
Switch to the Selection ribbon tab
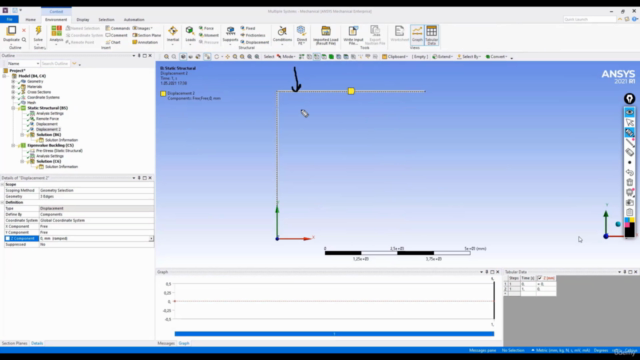pos(106,20)
